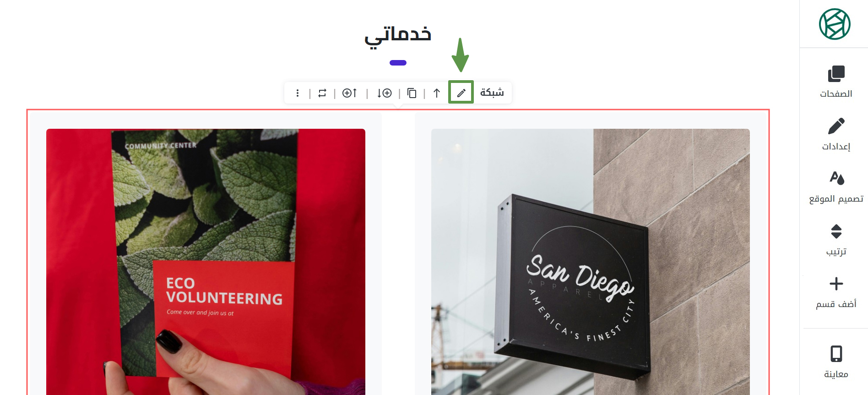Add section above with plus-up arrow icon
868x395 pixels.
coord(350,93)
